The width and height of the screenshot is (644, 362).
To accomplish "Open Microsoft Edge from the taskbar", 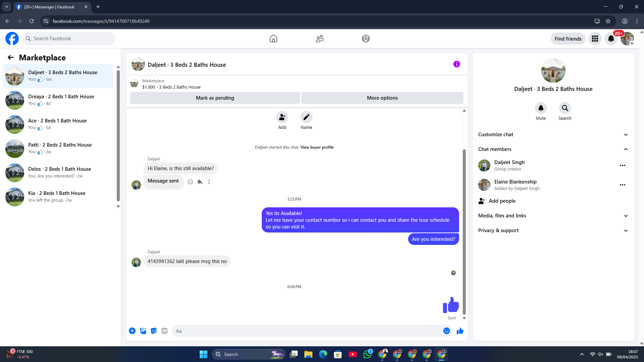I will pos(323,354).
